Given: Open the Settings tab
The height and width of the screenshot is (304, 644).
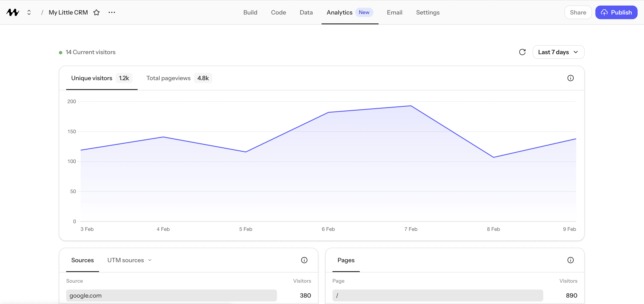Looking at the screenshot, I should coord(428,12).
